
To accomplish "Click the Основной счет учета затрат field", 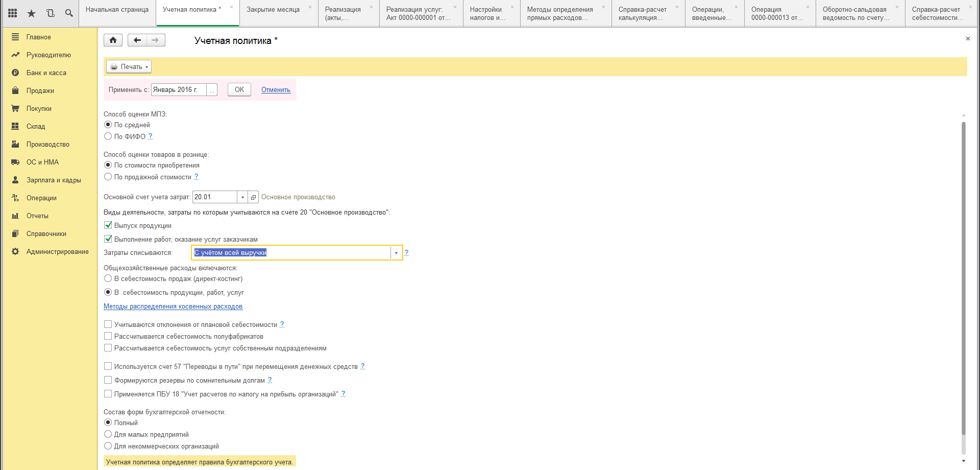I will 215,197.
